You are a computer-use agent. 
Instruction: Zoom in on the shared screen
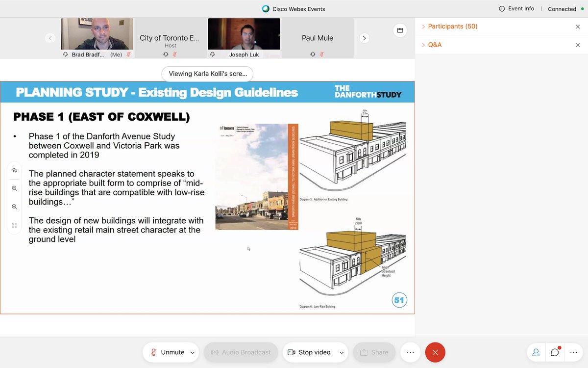14,188
